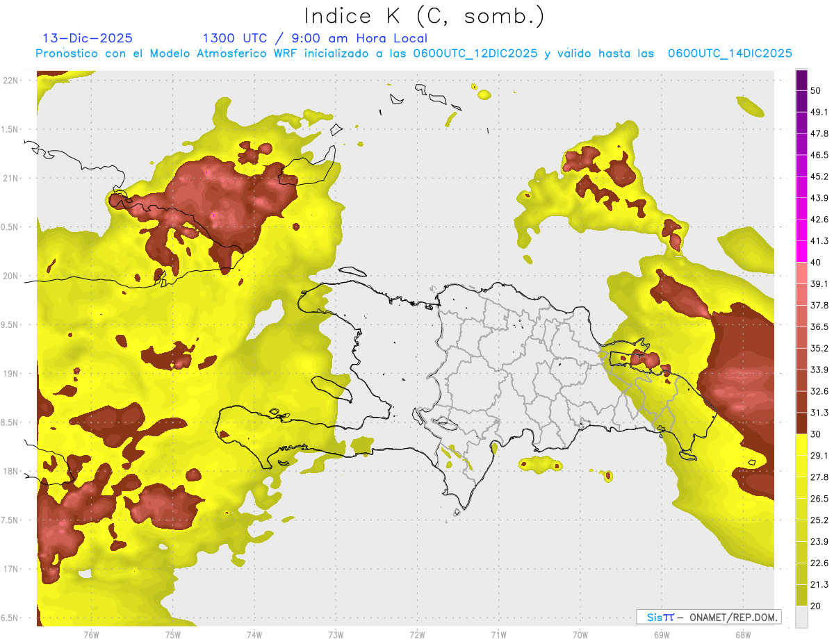Click the "72W" longitude label
Screen dimensions: 834x644
[417, 634]
